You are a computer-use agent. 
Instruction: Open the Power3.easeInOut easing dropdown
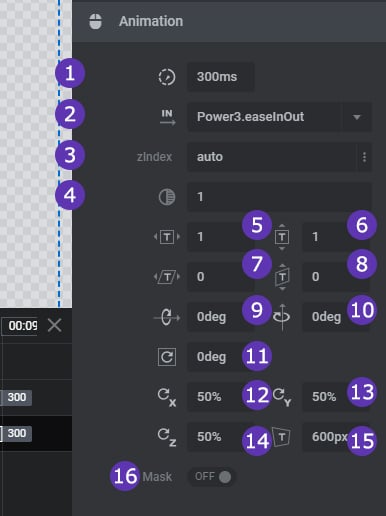coord(279,117)
